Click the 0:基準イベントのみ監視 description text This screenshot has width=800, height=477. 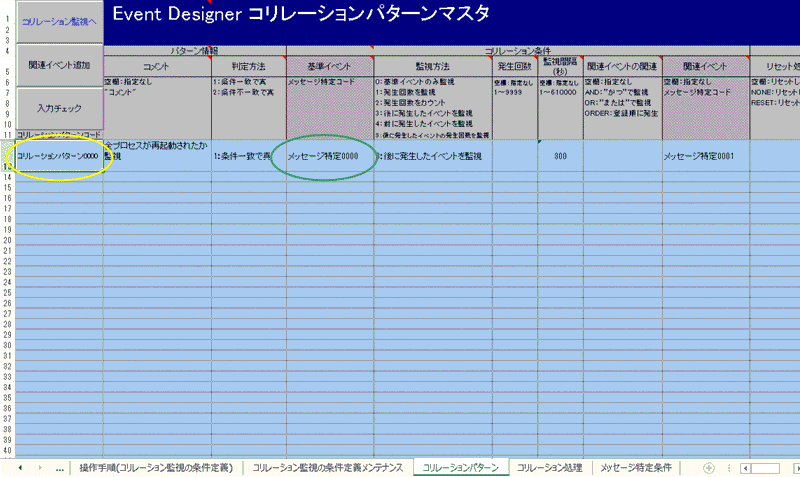415,82
